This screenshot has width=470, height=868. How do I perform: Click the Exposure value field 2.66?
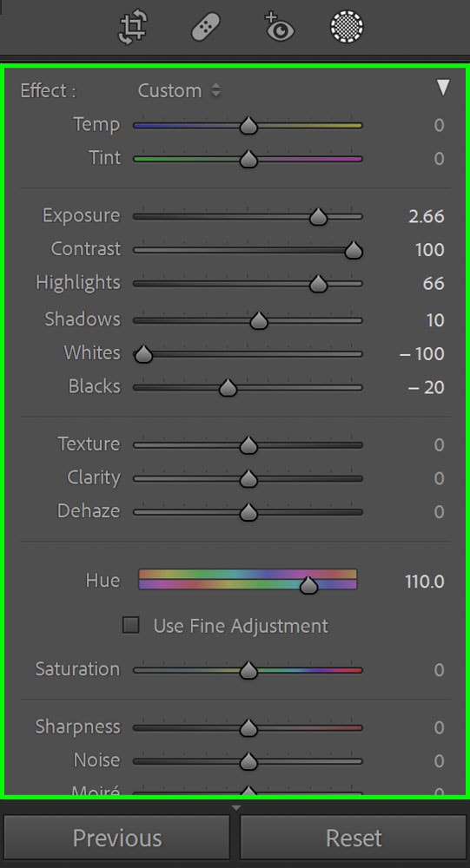coord(427,216)
